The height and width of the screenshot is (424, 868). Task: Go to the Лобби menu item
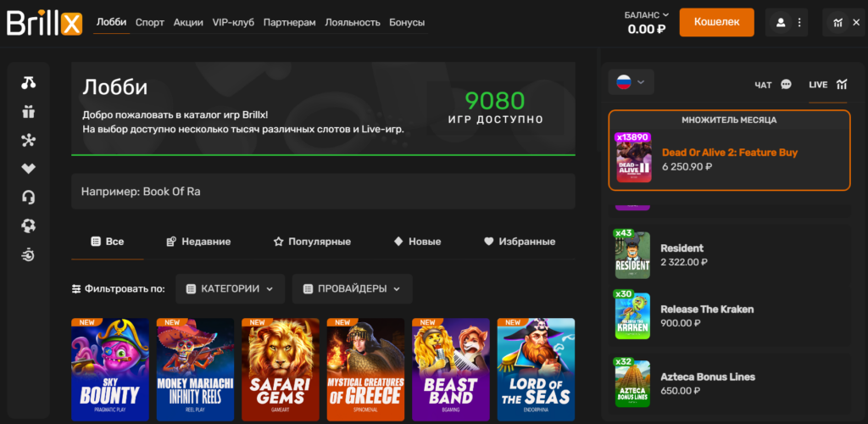click(111, 23)
